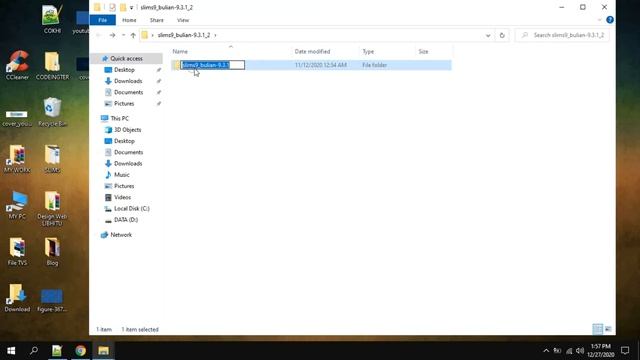Click the File Explorer taskbar icon
Screen dimensions: 640x360
(x=103, y=351)
